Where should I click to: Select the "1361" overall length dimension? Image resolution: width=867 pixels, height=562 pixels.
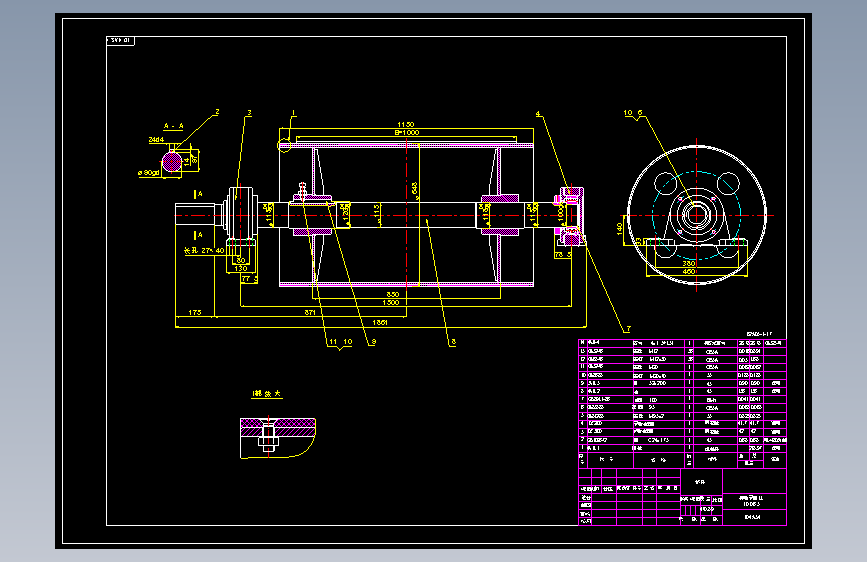(380, 322)
